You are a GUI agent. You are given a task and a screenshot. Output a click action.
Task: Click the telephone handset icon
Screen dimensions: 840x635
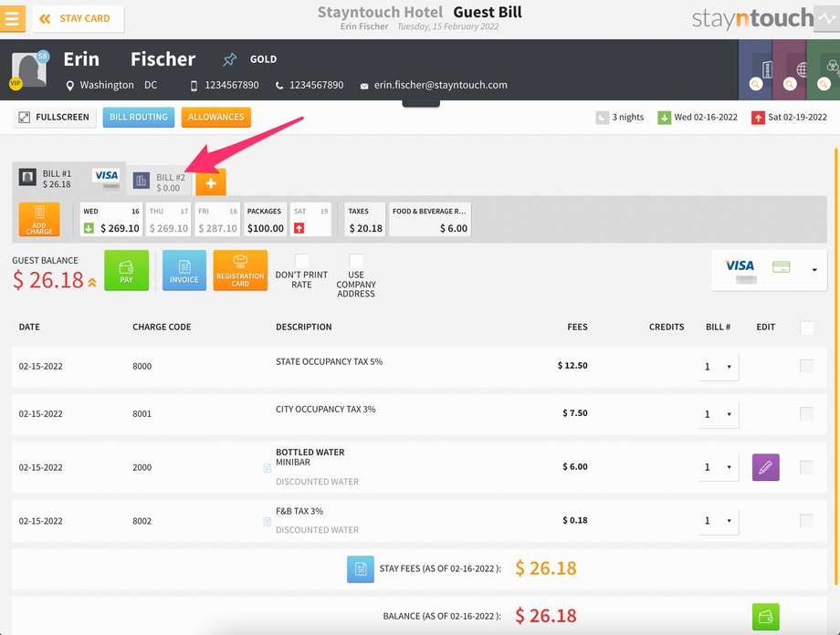click(x=279, y=86)
